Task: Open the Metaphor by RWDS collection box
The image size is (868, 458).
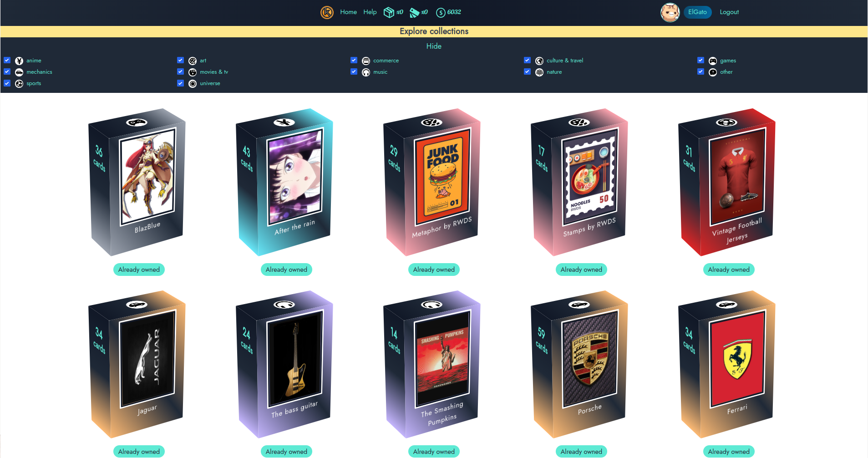Action: pyautogui.click(x=432, y=182)
